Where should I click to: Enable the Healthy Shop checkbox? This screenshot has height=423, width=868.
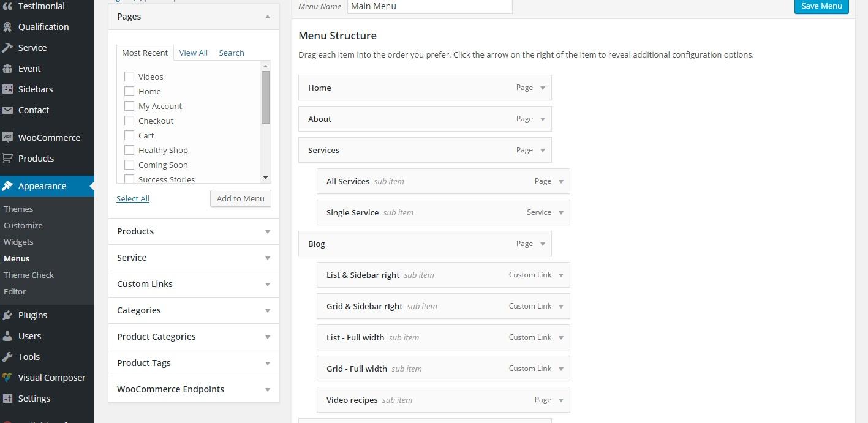coord(129,150)
